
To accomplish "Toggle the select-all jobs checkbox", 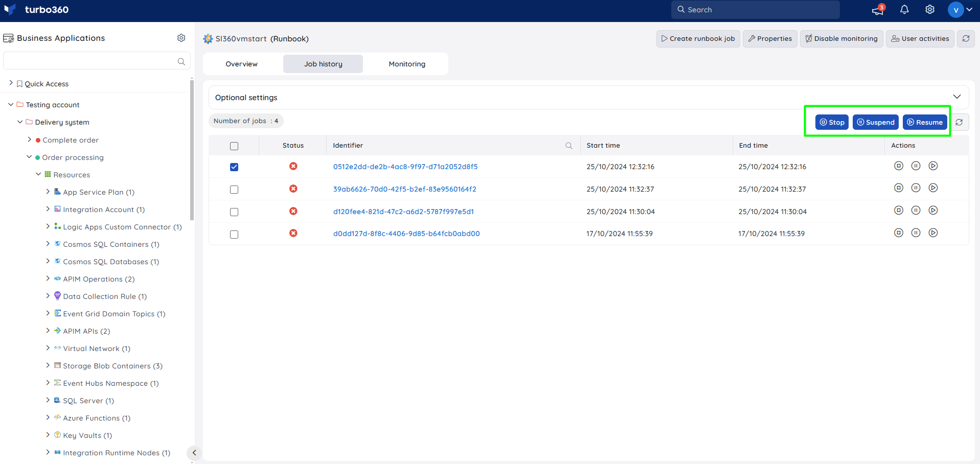I will (234, 146).
